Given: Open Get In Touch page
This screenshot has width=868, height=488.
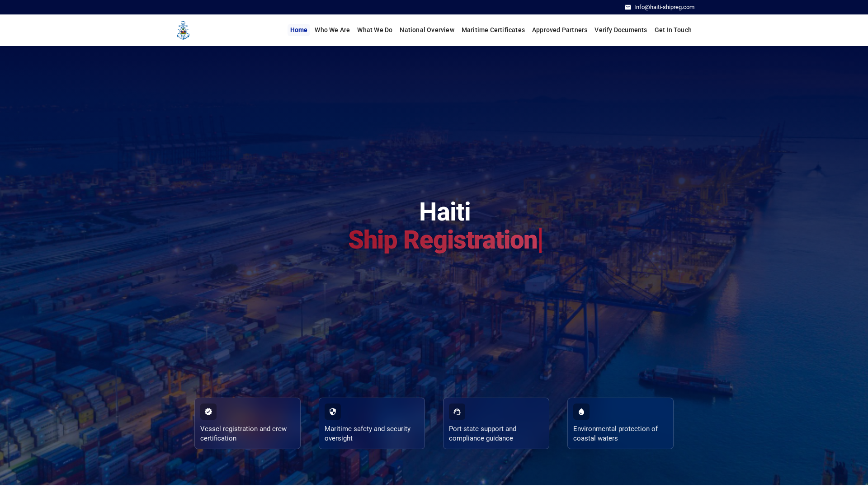Looking at the screenshot, I should tap(673, 30).
